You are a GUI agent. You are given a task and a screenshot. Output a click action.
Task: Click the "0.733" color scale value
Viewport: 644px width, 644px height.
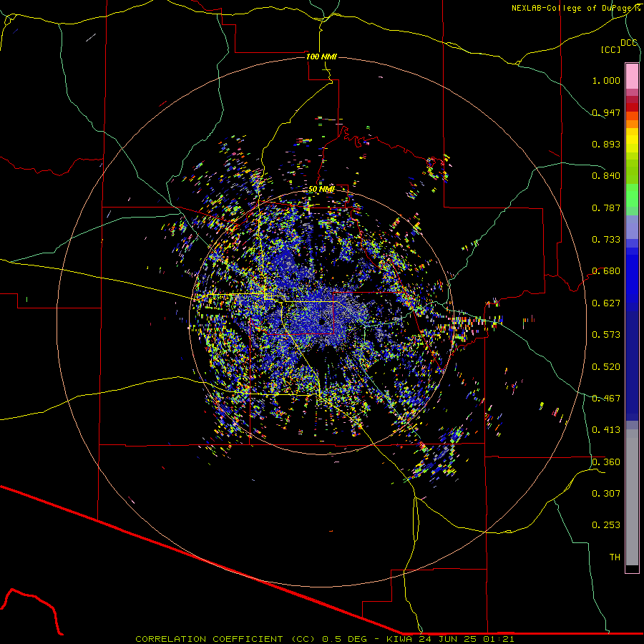(x=606, y=240)
